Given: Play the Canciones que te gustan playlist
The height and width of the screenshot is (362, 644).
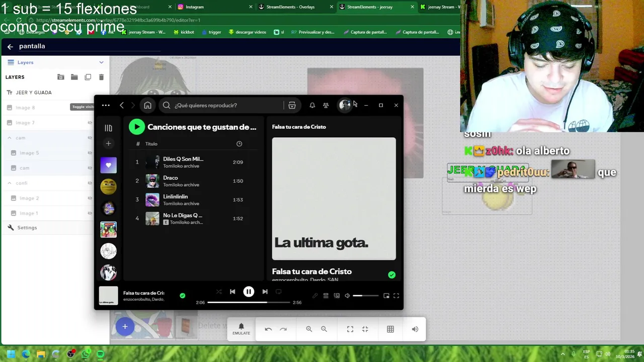Looking at the screenshot, I should coord(136,127).
